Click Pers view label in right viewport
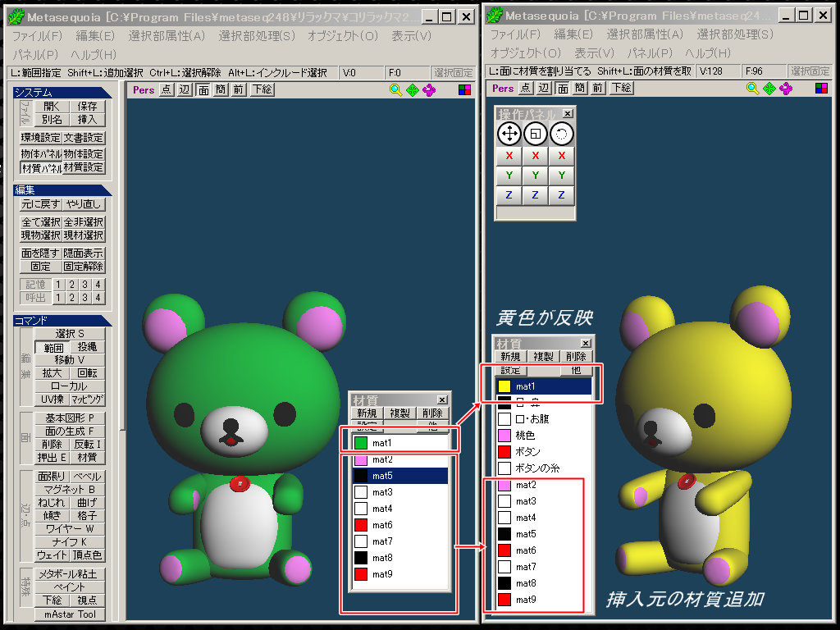 click(503, 89)
